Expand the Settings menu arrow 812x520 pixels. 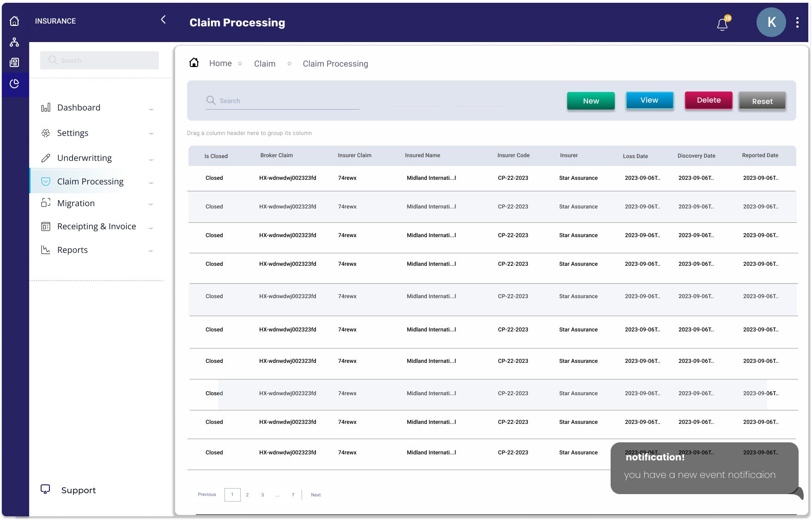coord(151,134)
